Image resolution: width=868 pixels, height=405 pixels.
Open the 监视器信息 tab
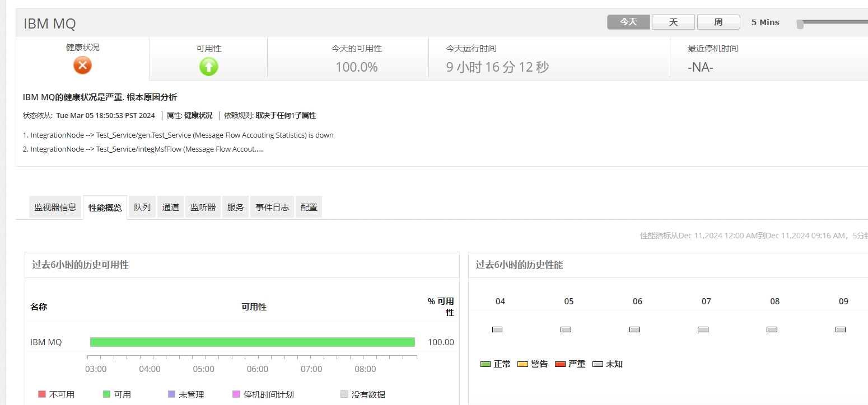(x=55, y=207)
